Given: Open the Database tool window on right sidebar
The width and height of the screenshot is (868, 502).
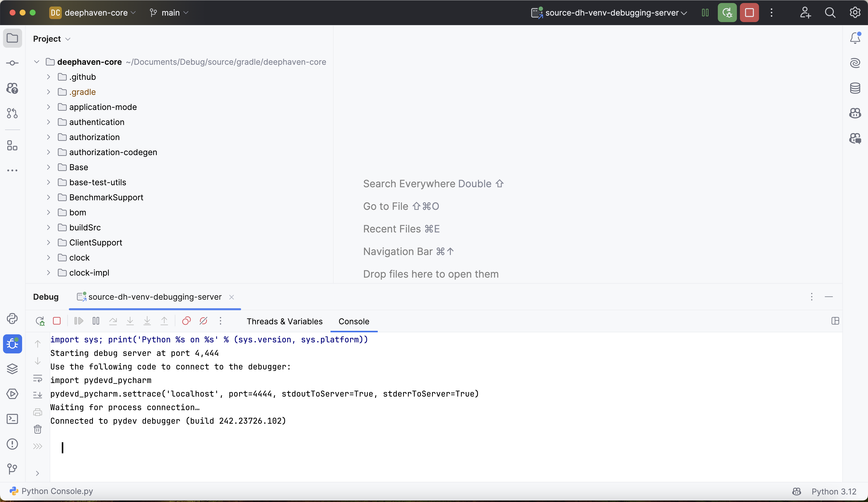Looking at the screenshot, I should 855,88.
